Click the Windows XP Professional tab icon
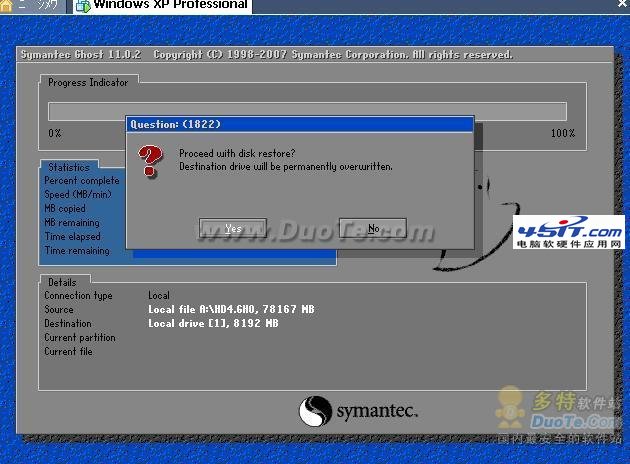This screenshot has width=630, height=464. tap(83, 6)
